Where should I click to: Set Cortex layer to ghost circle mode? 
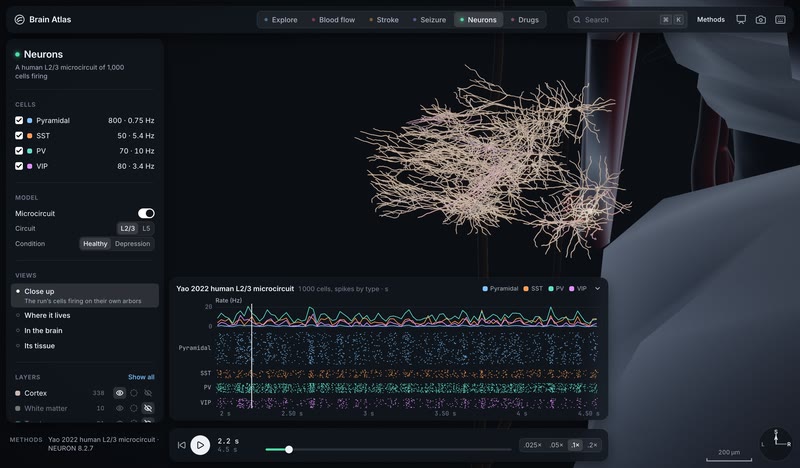[x=134, y=393]
